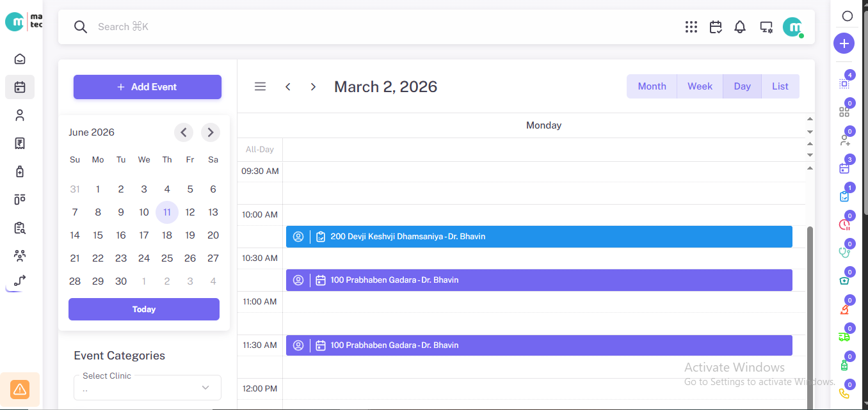The width and height of the screenshot is (868, 410).
Task: Open the notifications bell icon
Action: [740, 27]
